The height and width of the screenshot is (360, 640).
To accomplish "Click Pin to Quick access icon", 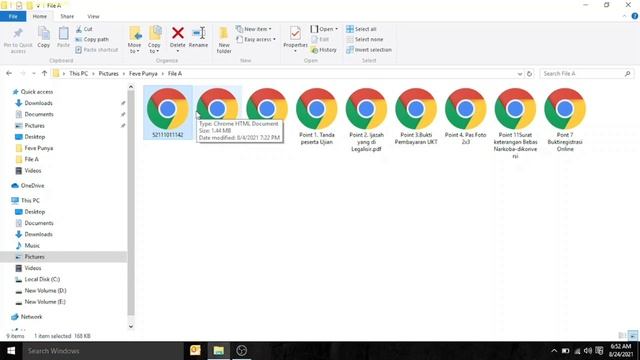I will click(x=18, y=40).
